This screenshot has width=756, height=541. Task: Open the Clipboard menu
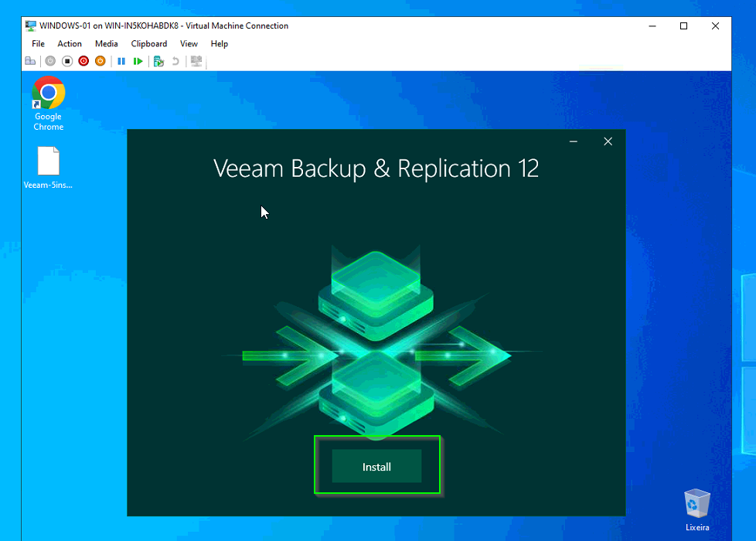click(x=149, y=44)
